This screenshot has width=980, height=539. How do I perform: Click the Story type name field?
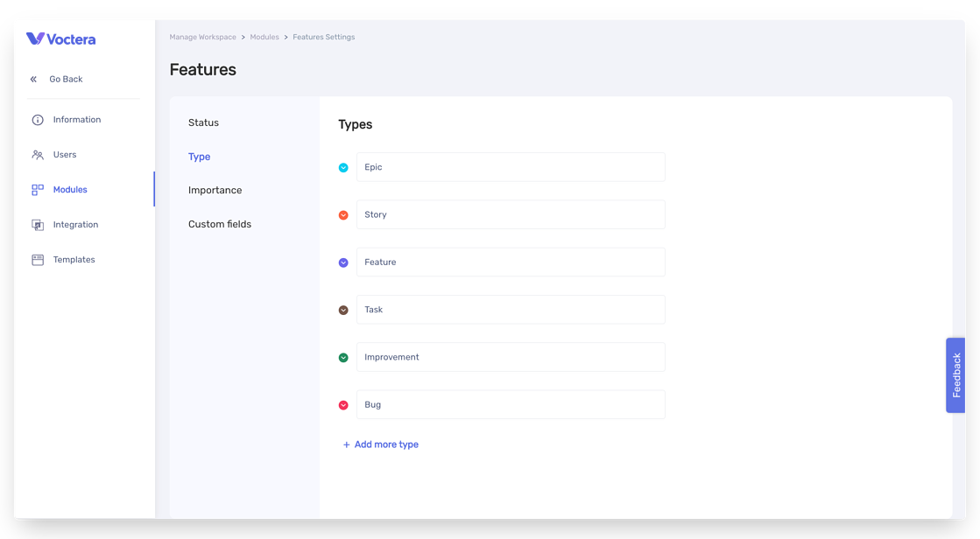511,214
